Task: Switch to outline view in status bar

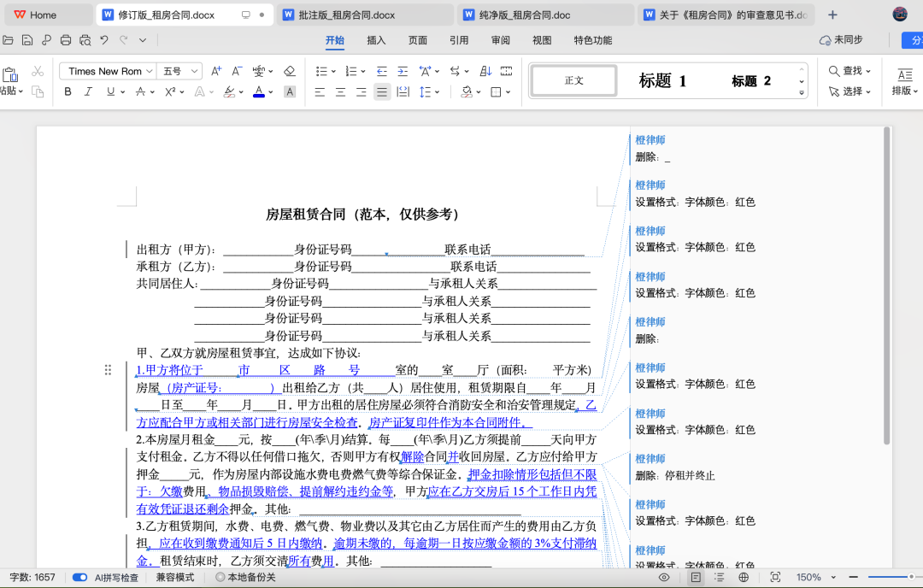Action: (720, 578)
